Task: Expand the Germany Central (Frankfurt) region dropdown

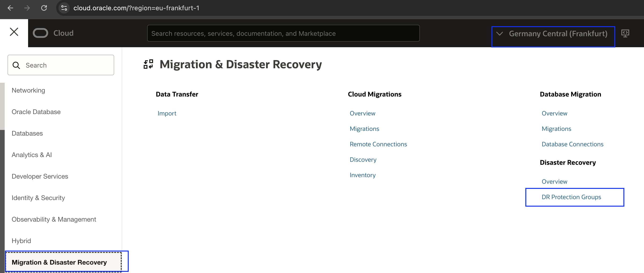Action: pyautogui.click(x=553, y=34)
